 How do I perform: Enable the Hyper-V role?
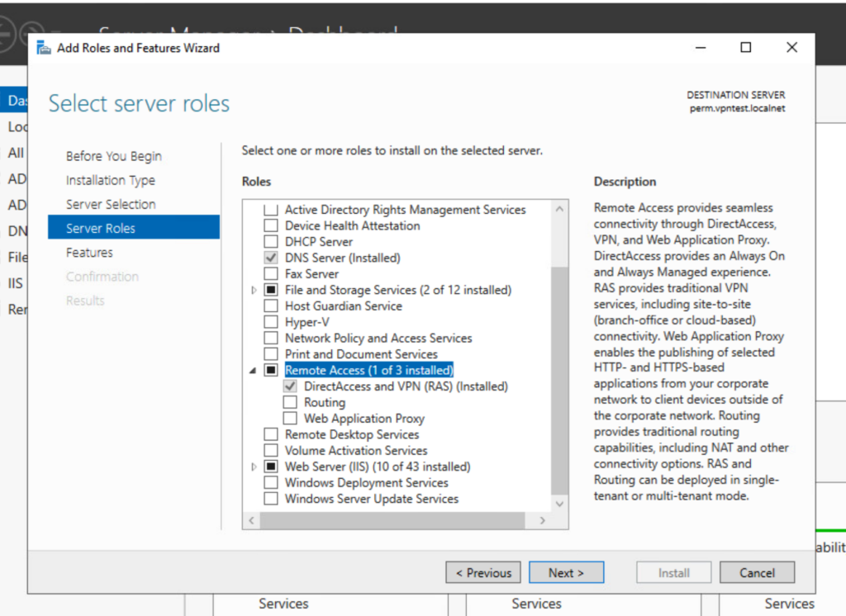click(x=271, y=321)
